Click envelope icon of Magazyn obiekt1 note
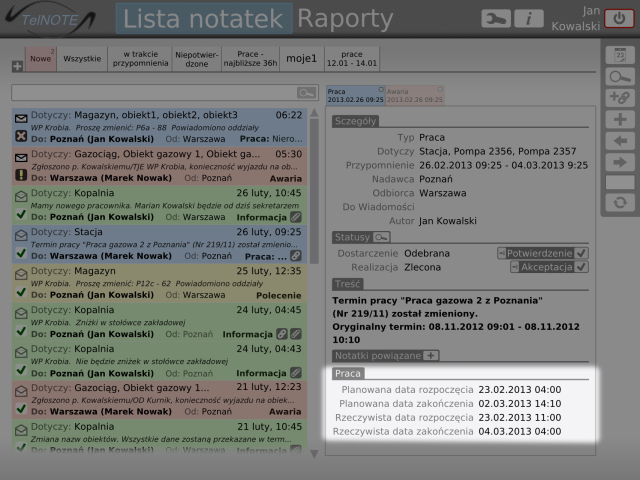Image resolution: width=640 pixels, height=480 pixels. coord(21,119)
